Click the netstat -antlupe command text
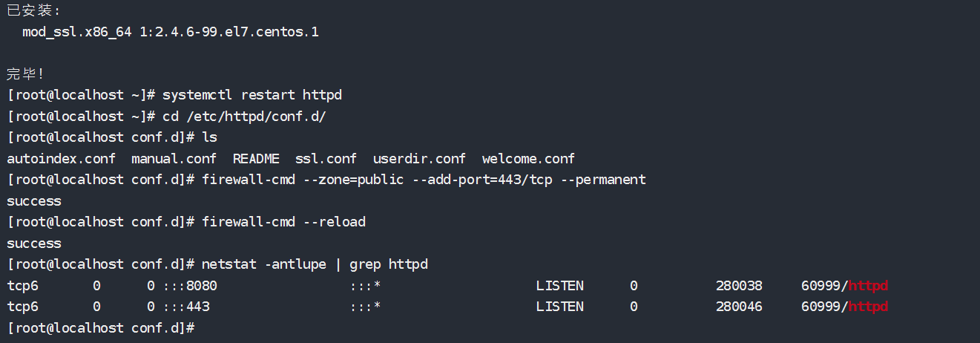980x343 pixels. pyautogui.click(x=268, y=264)
